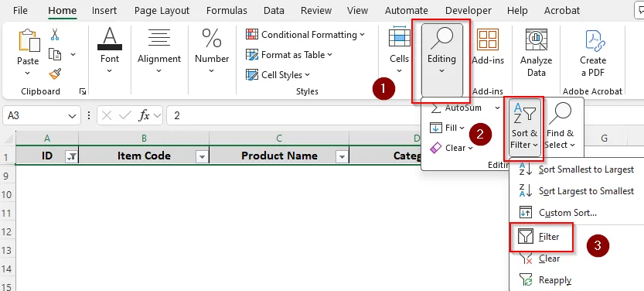Screen dimensions: 644x291
Task: Toggle the Filter option in menu
Action: (x=541, y=237)
